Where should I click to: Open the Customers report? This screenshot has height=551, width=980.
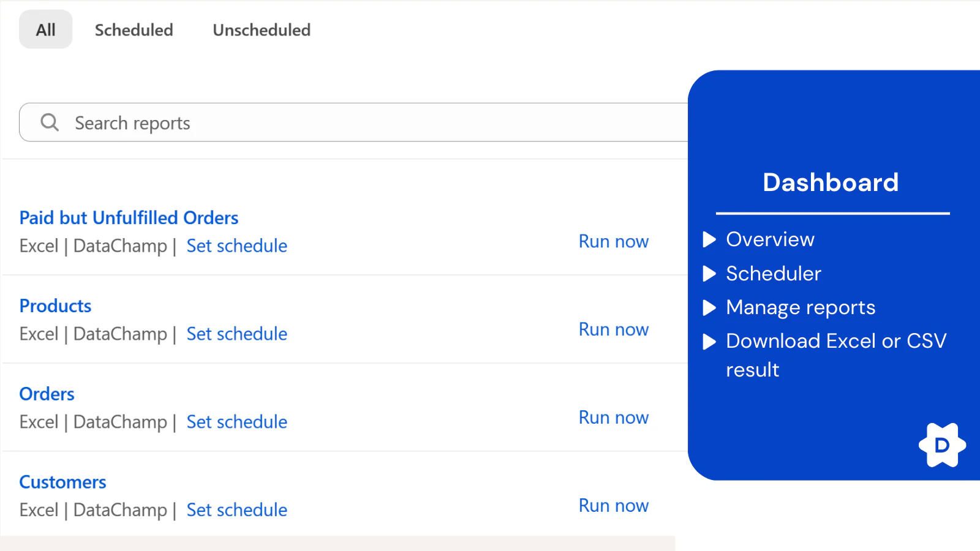[62, 482]
